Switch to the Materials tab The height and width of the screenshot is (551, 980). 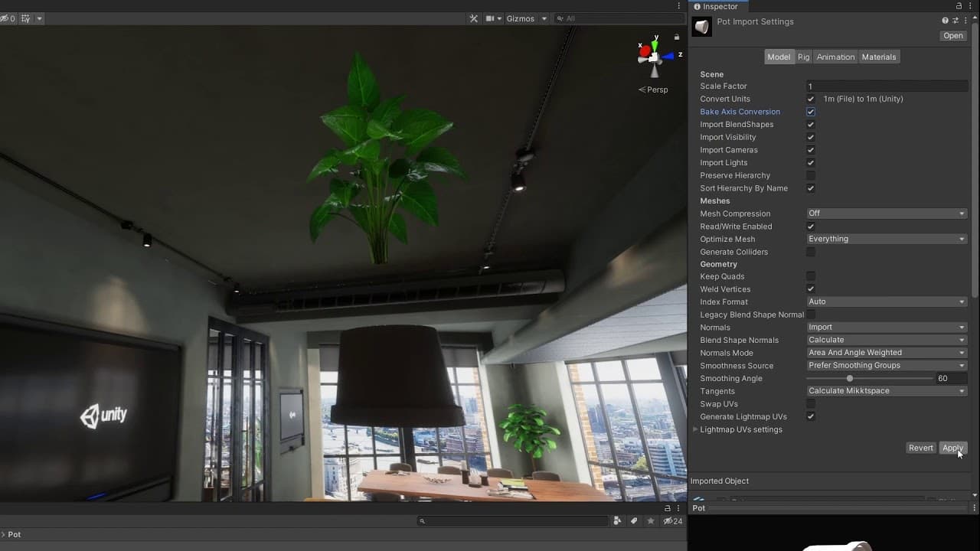[879, 57]
